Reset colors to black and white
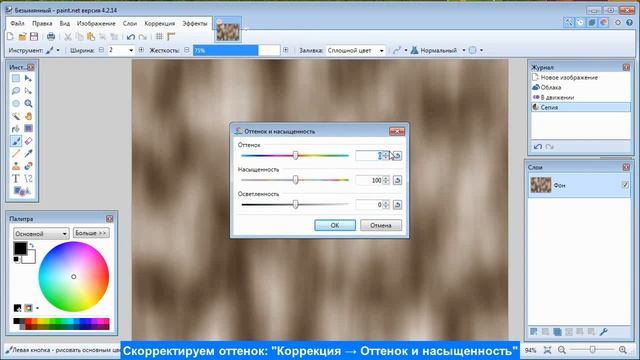 coord(16,260)
